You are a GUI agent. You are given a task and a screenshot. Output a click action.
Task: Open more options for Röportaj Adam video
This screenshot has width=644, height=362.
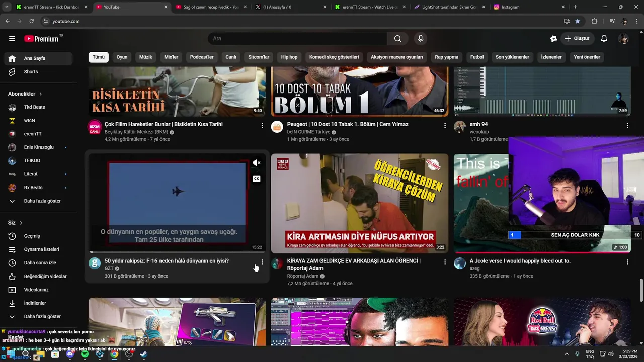[445, 262]
